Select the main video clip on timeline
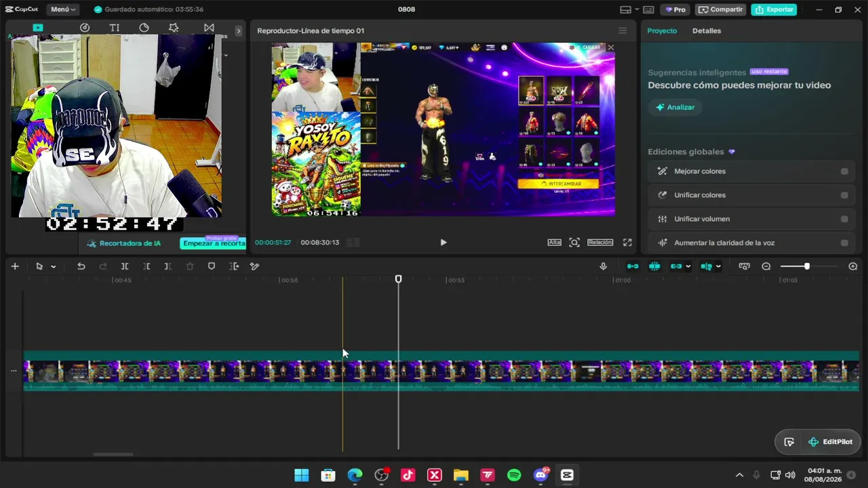The image size is (868, 488). point(441,371)
